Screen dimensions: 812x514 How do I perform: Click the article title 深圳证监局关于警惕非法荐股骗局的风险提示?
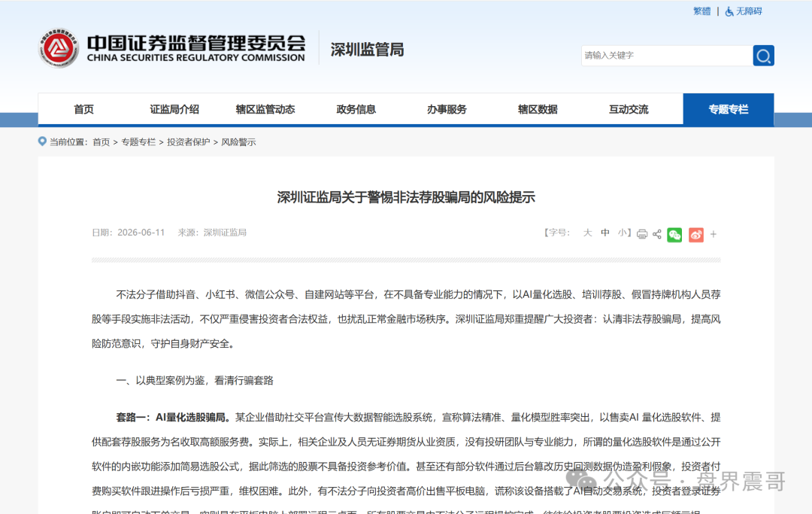coord(406,197)
